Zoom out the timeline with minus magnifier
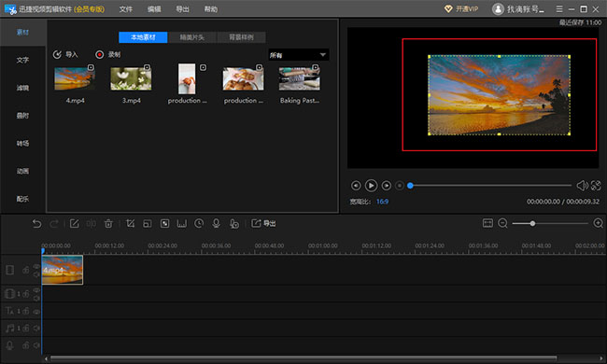 502,223
